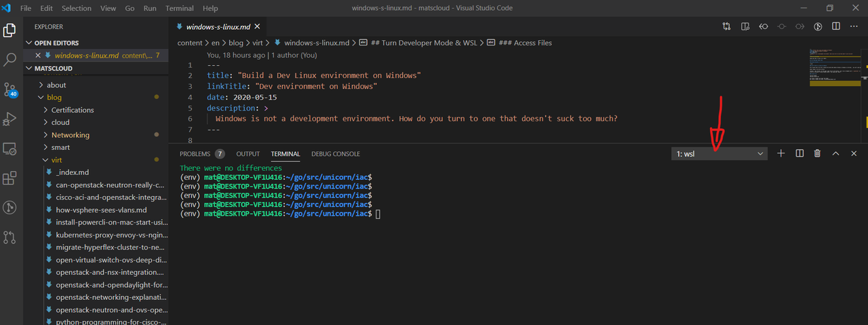
Task: Split the editor to the right
Action: click(x=836, y=26)
